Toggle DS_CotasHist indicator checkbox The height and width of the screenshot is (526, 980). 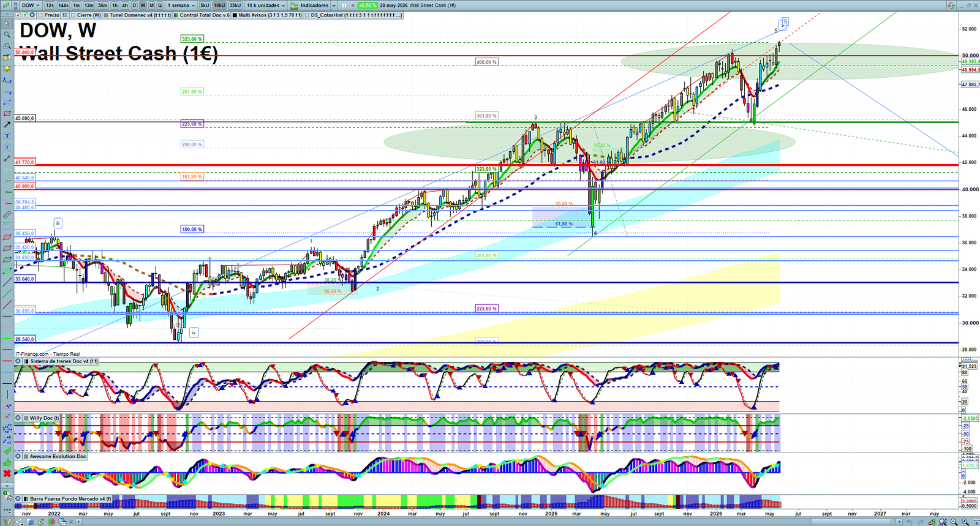click(307, 15)
